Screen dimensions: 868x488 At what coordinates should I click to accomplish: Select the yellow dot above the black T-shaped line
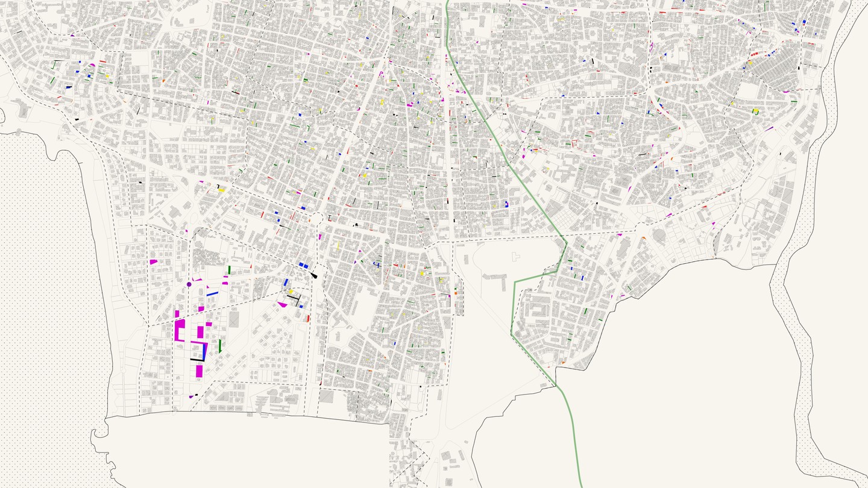[x=291, y=291]
